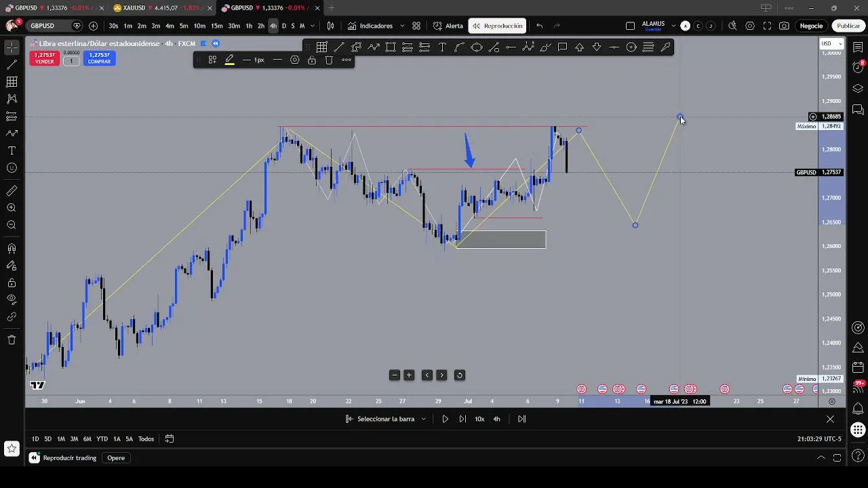Activate the zoom in tool

(x=12, y=208)
